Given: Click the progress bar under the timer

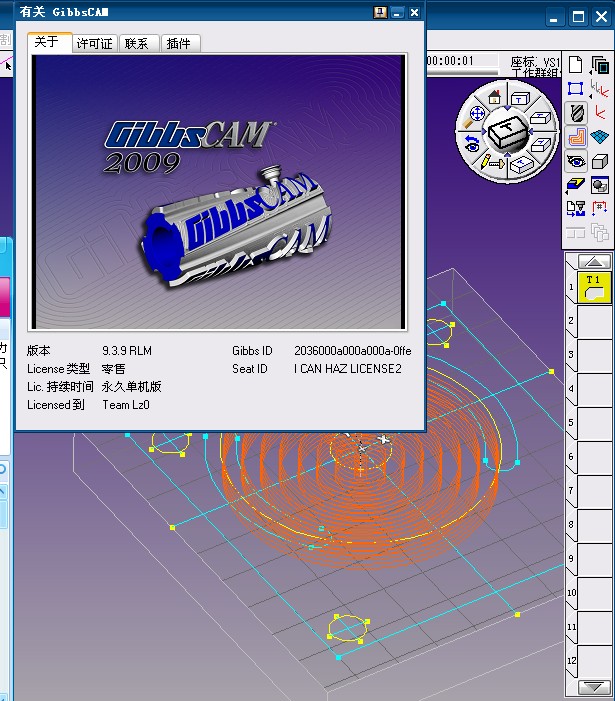Looking at the screenshot, I should (462, 72).
